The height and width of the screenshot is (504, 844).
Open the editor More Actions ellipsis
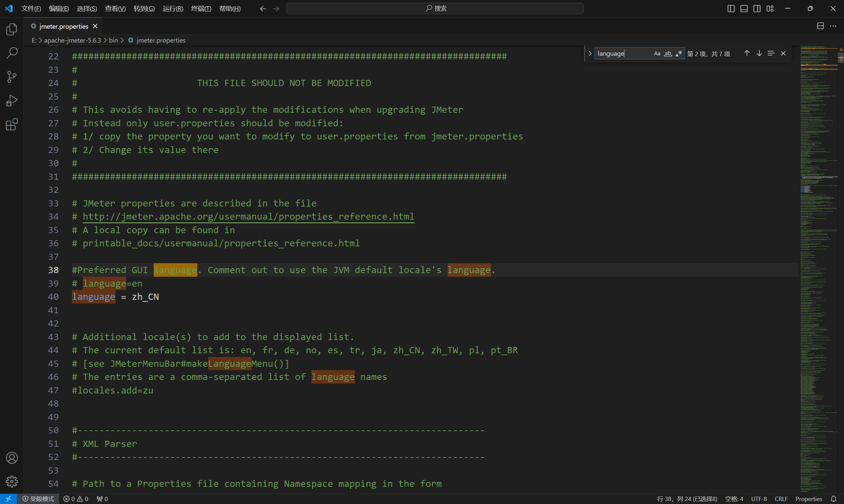pyautogui.click(x=833, y=26)
